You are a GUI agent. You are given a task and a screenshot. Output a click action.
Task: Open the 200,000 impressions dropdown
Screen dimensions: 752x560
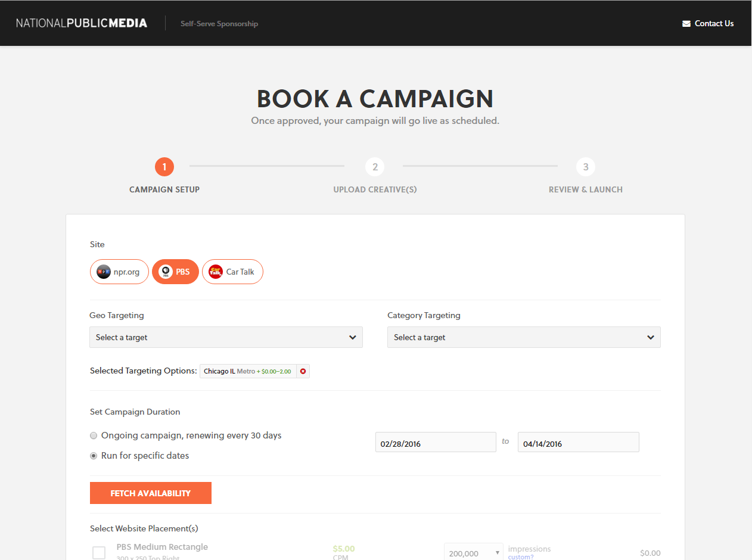474,552
